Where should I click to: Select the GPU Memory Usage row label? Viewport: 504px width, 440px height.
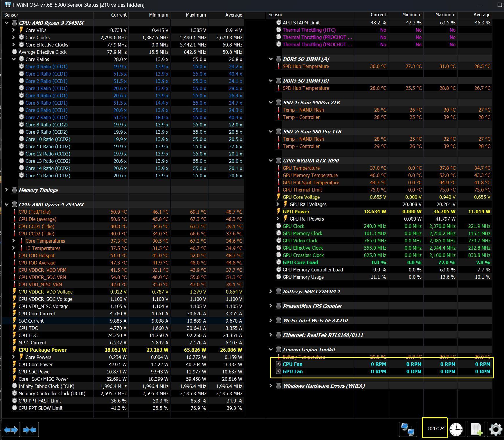303,277
